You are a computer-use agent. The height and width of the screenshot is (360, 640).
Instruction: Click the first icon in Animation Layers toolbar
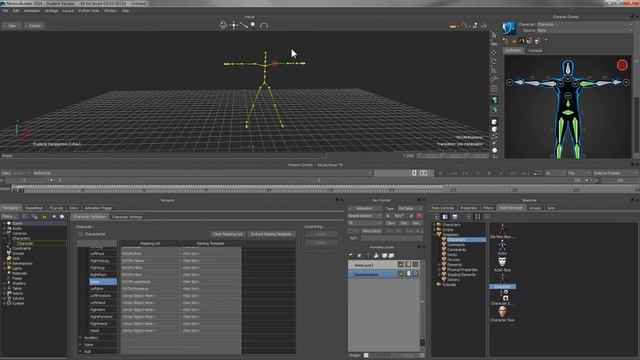(x=351, y=256)
